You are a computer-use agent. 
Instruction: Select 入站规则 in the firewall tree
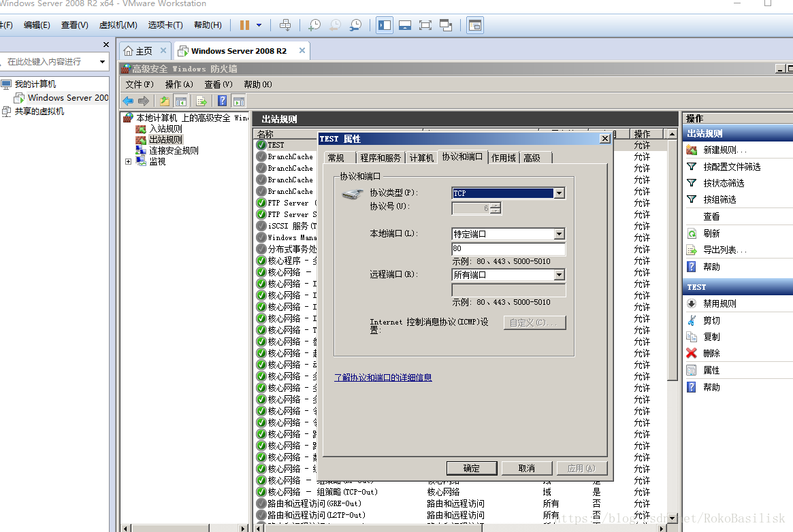(165, 129)
